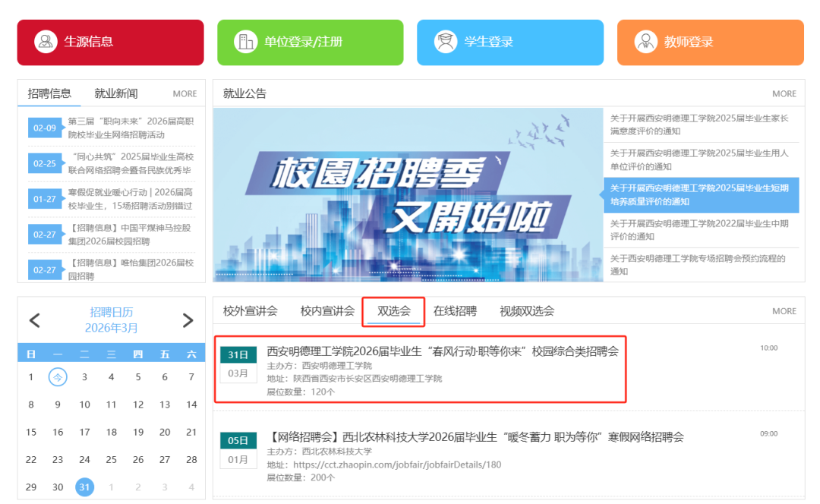Go to previous month in 招聘日历
This screenshot has height=504, width=820.
[x=34, y=320]
